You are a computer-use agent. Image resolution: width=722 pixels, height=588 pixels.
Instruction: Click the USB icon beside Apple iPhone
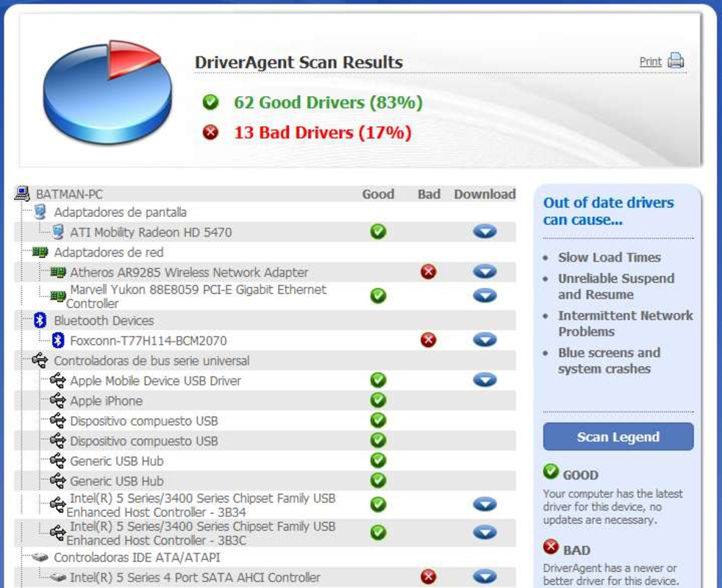coord(58,400)
